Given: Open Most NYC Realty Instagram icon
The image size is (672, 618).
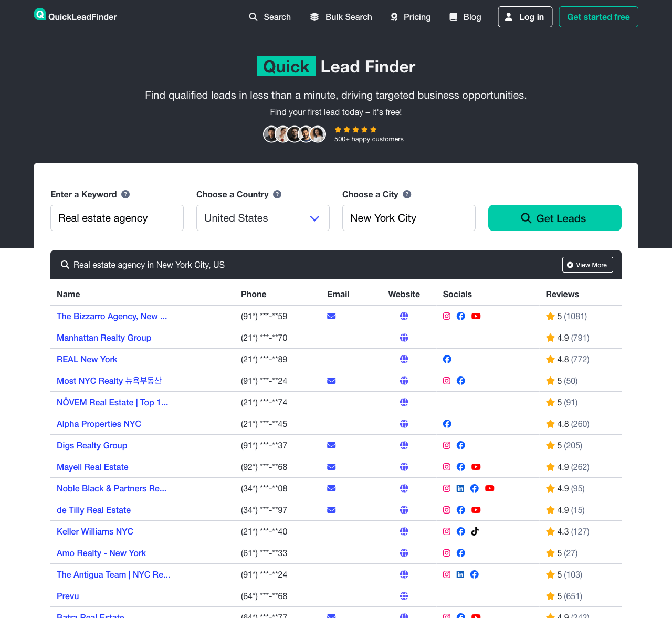Looking at the screenshot, I should pyautogui.click(x=447, y=381).
